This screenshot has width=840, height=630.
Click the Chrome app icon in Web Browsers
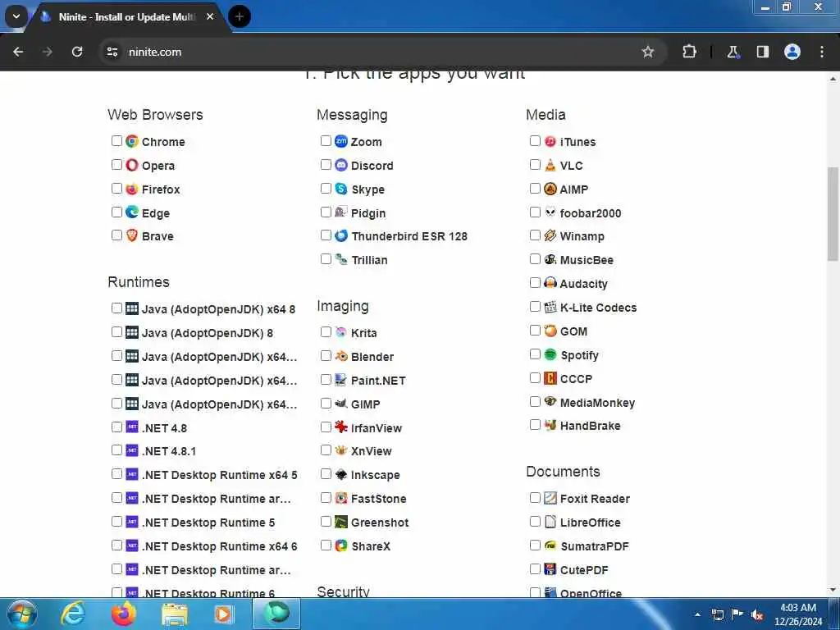click(132, 141)
